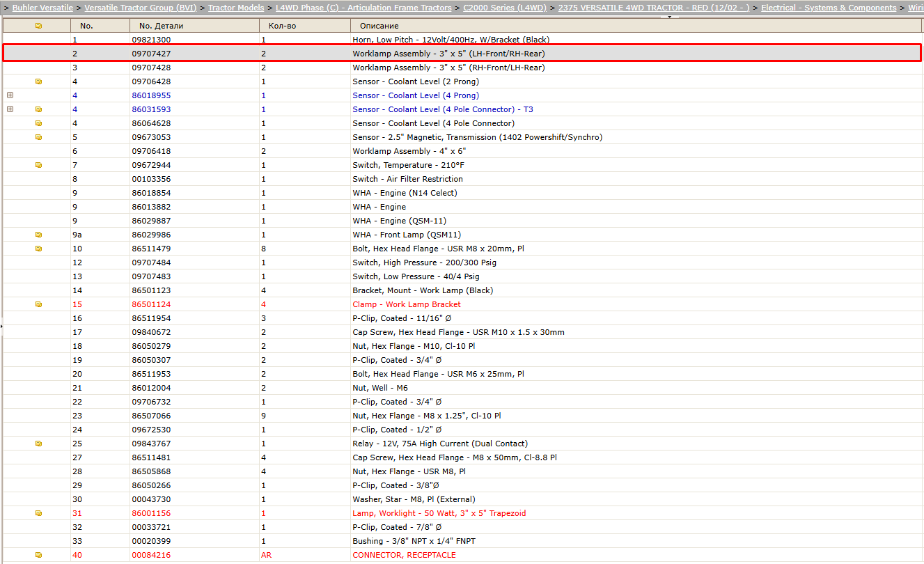Select part number 86018955 link

151,95
